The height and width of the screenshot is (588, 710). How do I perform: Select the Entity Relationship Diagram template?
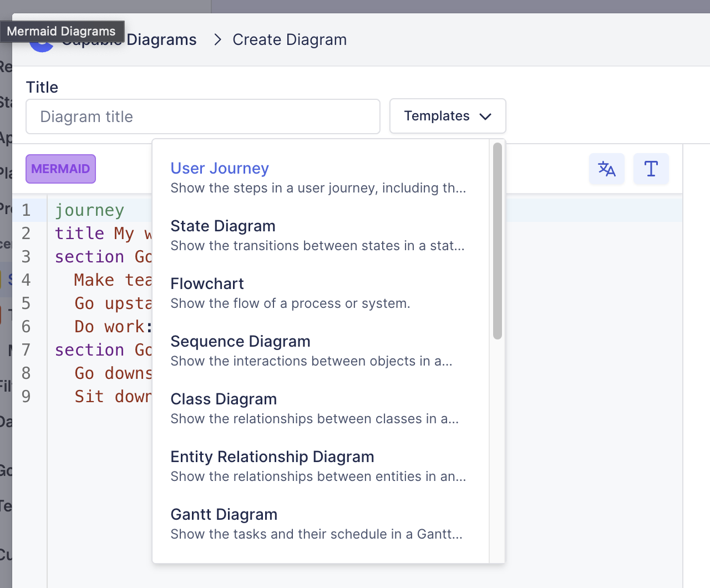coord(272,457)
